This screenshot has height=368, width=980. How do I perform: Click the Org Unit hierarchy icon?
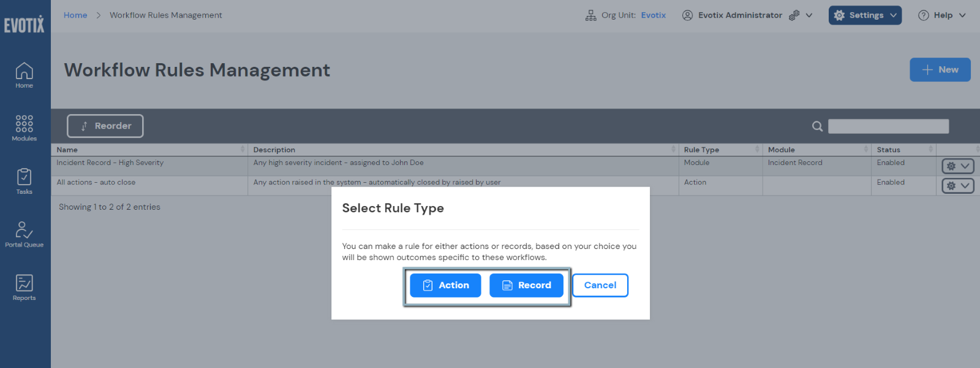click(x=590, y=15)
